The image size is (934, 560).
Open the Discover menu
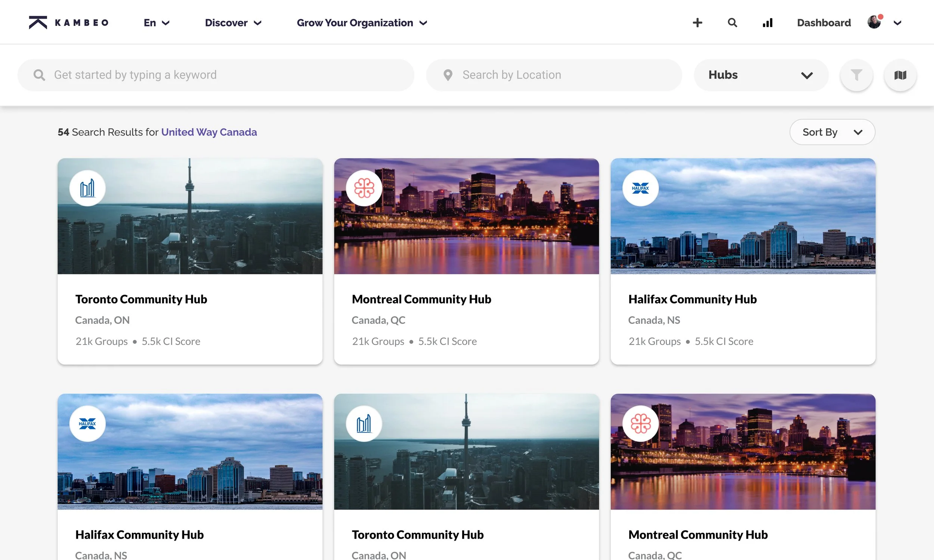[x=232, y=23]
